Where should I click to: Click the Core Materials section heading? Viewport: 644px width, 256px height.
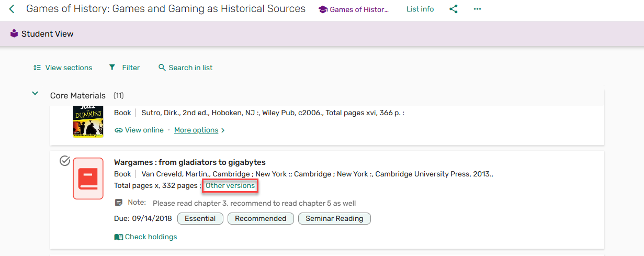tap(78, 96)
